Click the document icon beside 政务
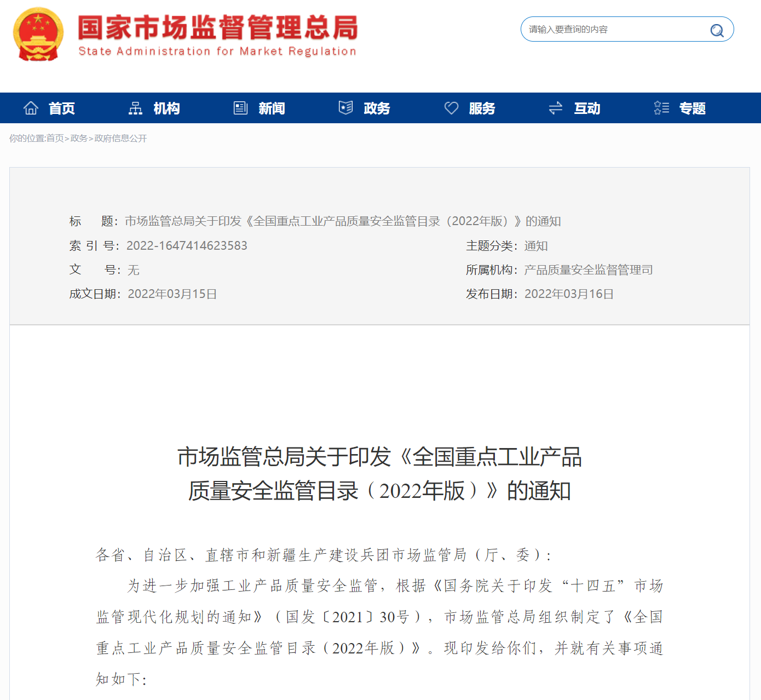This screenshot has height=700, width=761. point(345,108)
